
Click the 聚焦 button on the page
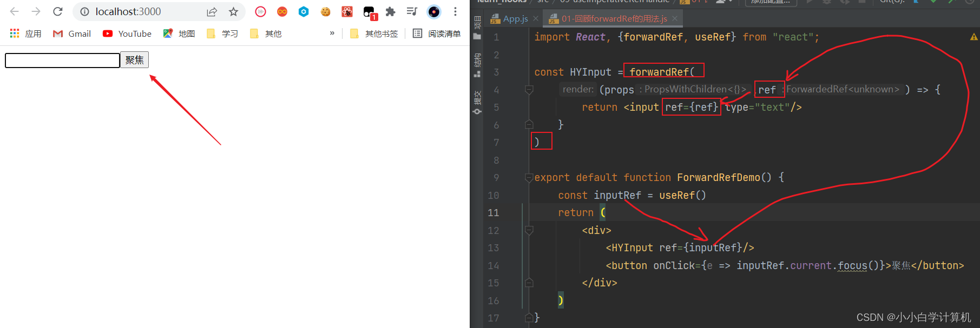pos(134,60)
